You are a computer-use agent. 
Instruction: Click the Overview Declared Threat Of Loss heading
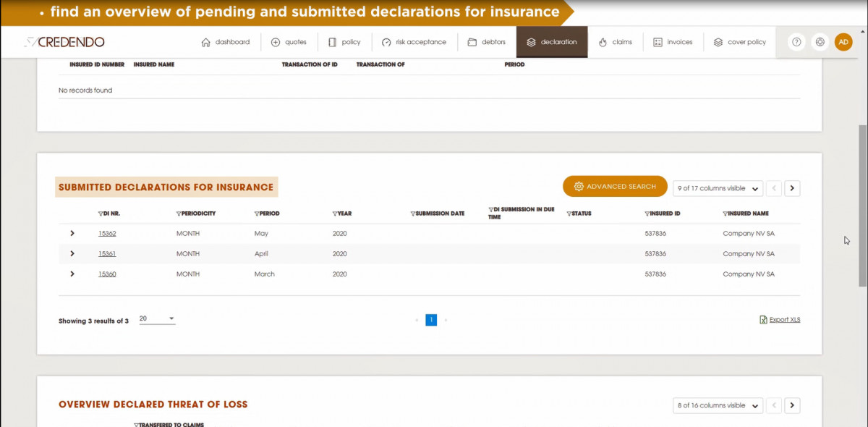(x=153, y=404)
